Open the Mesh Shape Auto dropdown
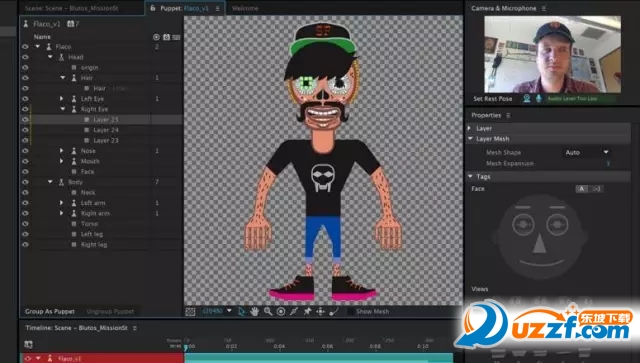The height and width of the screenshot is (363, 640). (x=587, y=152)
